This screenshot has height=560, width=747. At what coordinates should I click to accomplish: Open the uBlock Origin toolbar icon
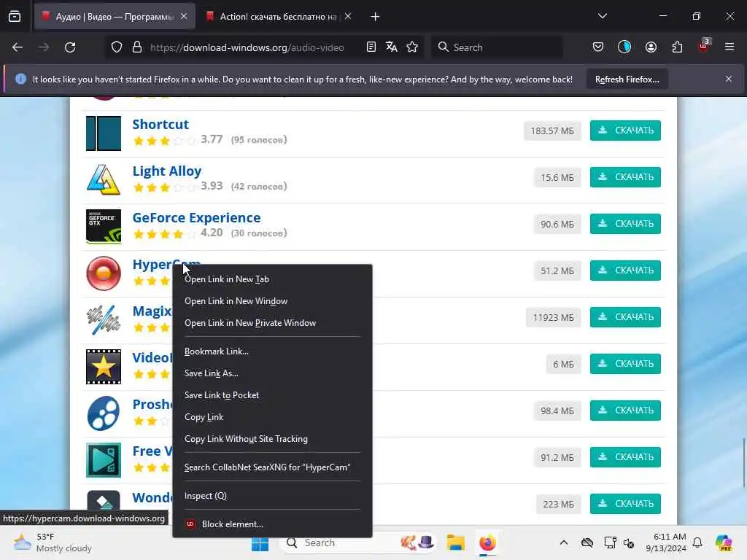pos(704,46)
